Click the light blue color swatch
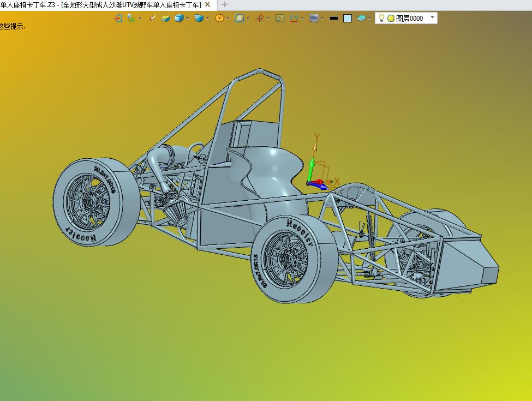Viewport: 532px width, 401px height. (348, 18)
